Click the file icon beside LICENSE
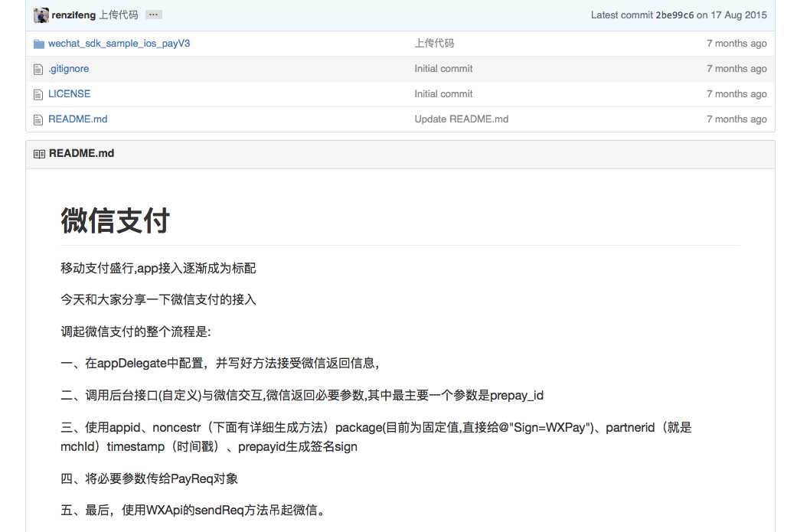The width and height of the screenshot is (797, 532). [x=38, y=94]
